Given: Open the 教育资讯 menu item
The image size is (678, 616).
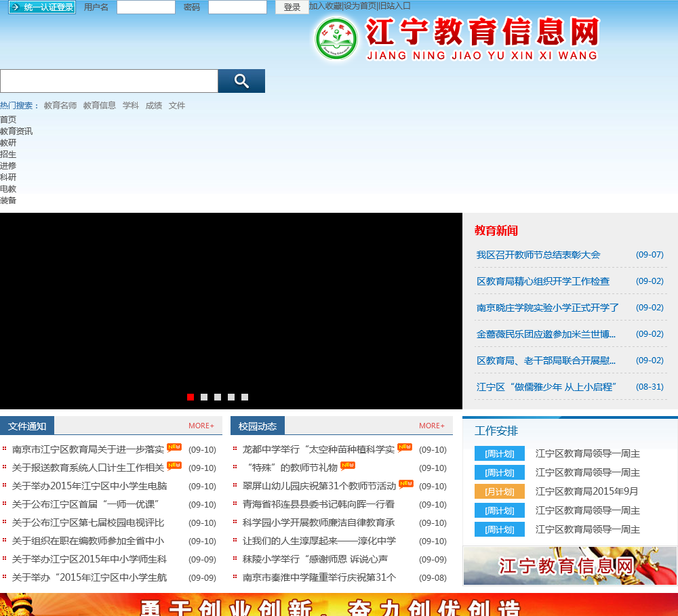Looking at the screenshot, I should [16, 131].
